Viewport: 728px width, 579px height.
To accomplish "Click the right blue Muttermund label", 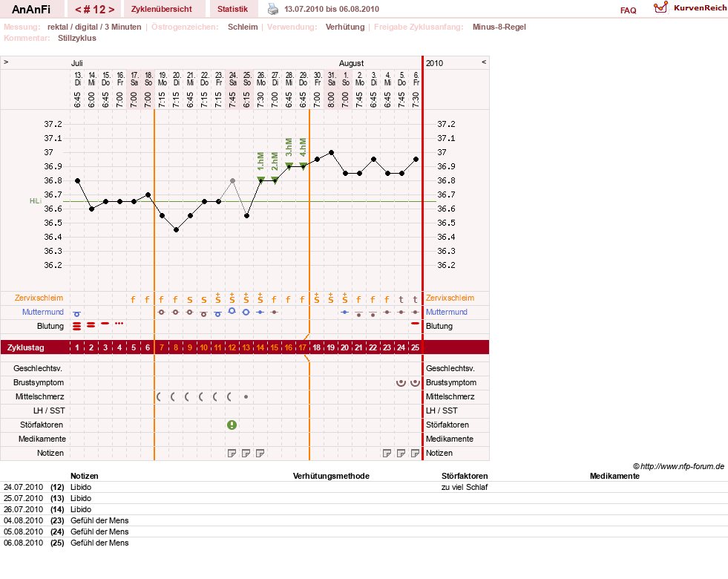I will click(447, 312).
